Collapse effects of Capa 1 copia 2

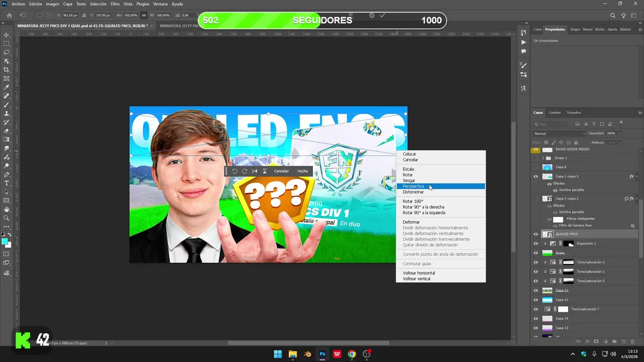[x=637, y=199]
